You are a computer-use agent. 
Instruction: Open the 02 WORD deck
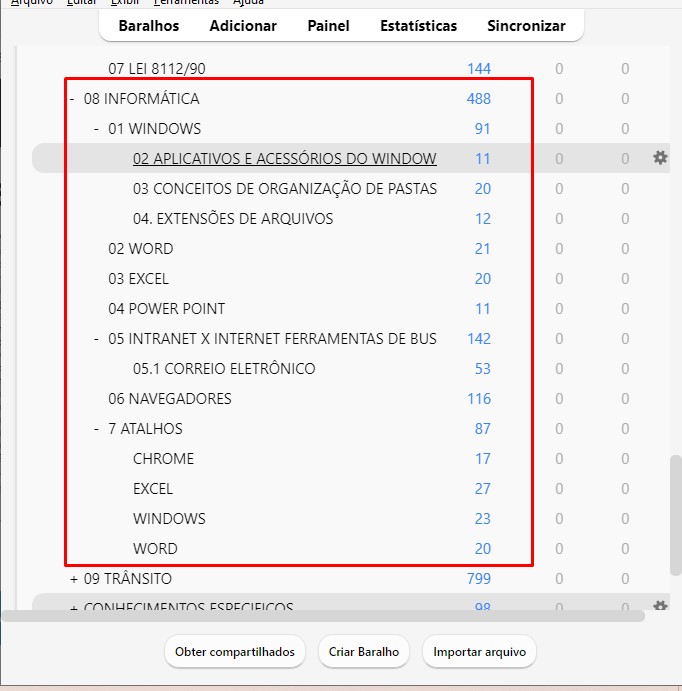point(141,249)
